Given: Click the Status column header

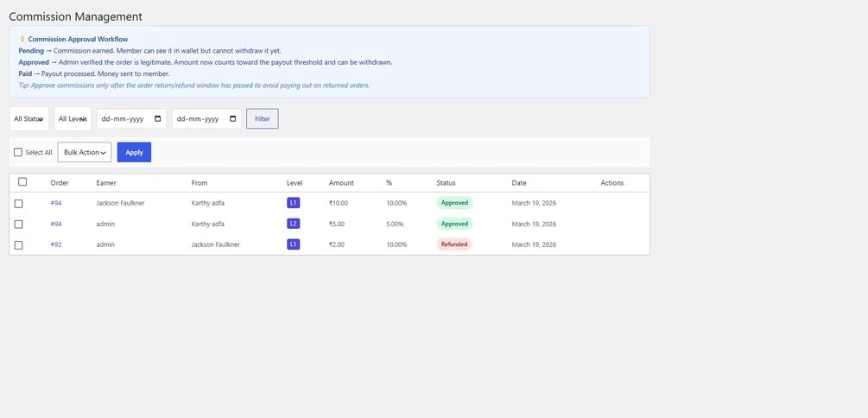Looking at the screenshot, I should 446,183.
